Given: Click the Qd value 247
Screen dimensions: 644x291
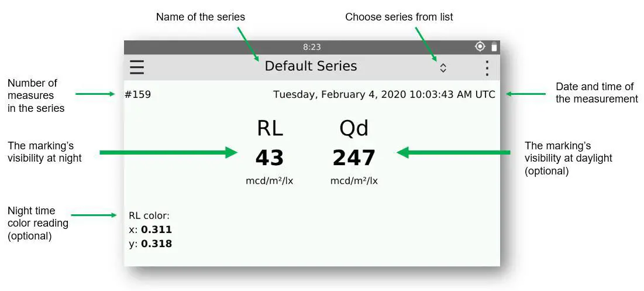Looking at the screenshot, I should point(354,158).
